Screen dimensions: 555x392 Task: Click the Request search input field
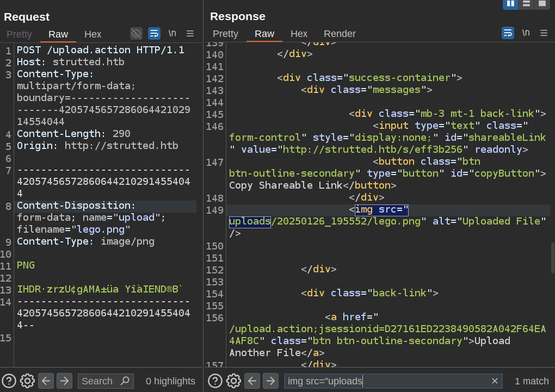[99, 381]
